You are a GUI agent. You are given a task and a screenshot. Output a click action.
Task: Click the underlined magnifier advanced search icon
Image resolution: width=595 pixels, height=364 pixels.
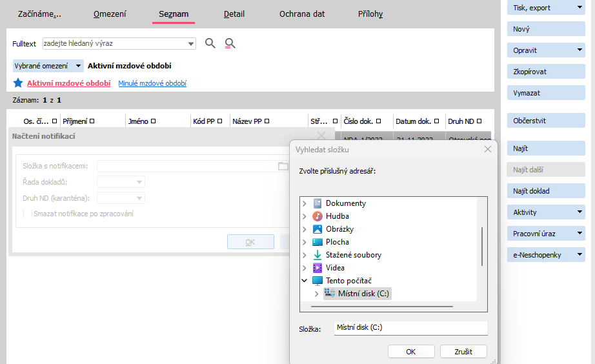click(230, 43)
